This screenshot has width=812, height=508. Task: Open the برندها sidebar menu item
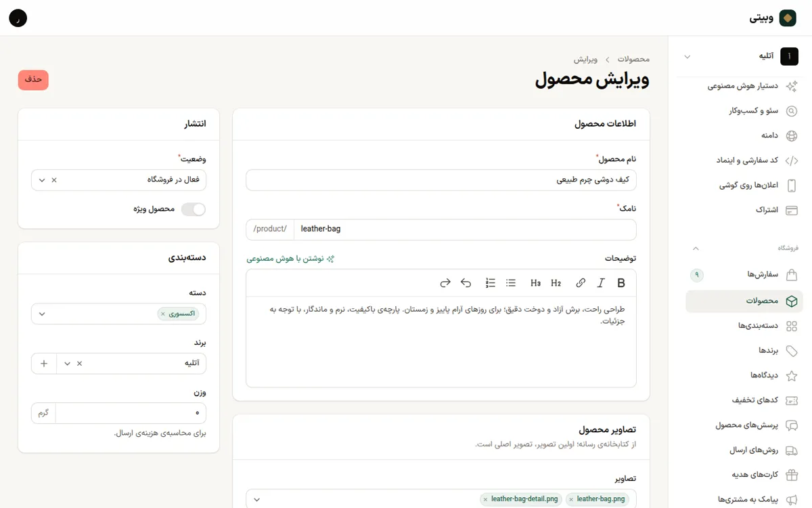[x=744, y=351]
